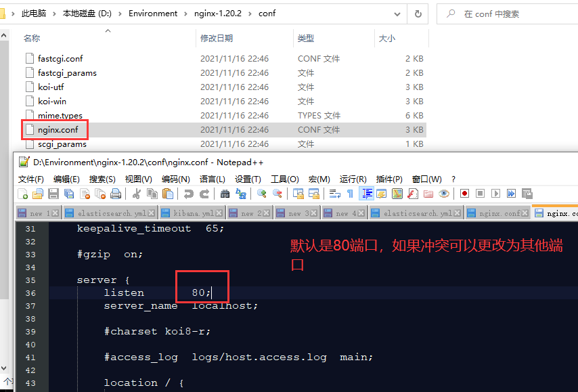Open the 窗口(W) menu
This screenshot has height=392, width=578.
point(426,179)
